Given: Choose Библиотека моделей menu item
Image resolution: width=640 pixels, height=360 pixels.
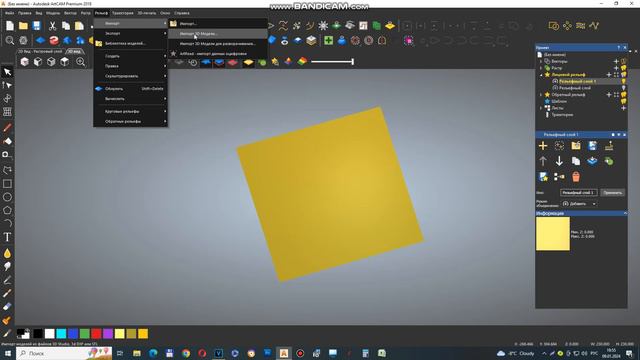Looking at the screenshot, I should pyautogui.click(x=131, y=43).
